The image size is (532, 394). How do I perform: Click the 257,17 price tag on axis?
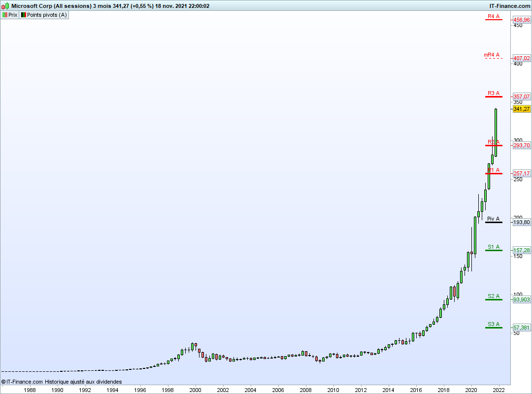[522, 173]
